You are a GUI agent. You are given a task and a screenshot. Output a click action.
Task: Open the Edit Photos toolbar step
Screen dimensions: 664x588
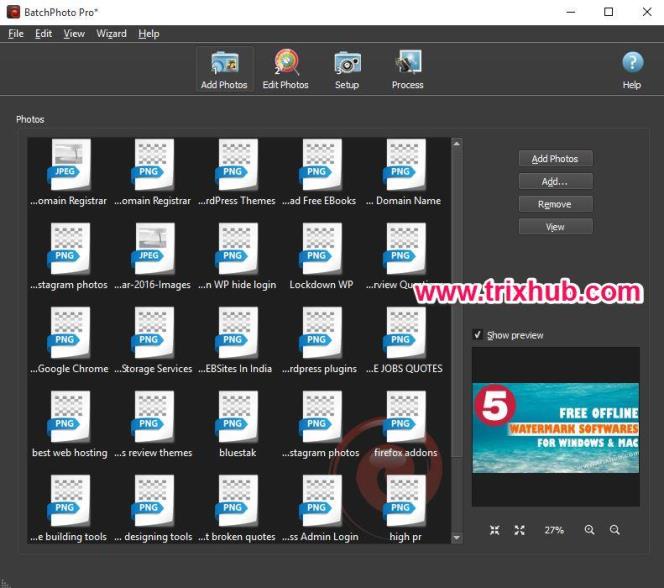tap(285, 69)
